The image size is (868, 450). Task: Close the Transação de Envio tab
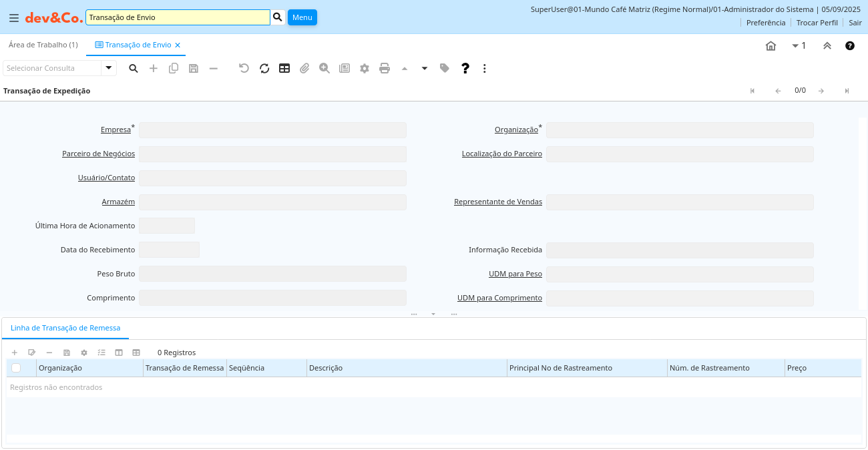[x=178, y=45]
